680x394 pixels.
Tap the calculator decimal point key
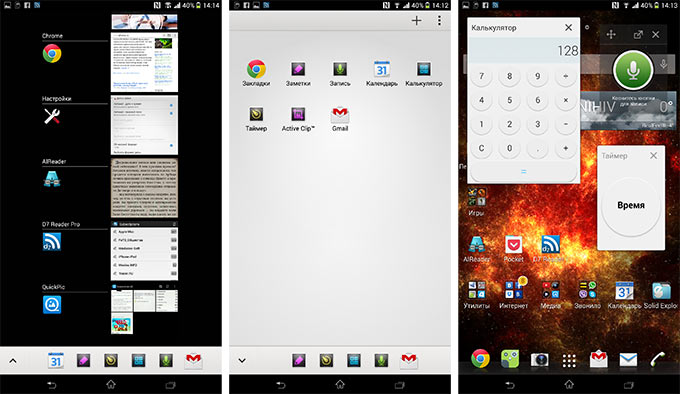pyautogui.click(x=538, y=148)
